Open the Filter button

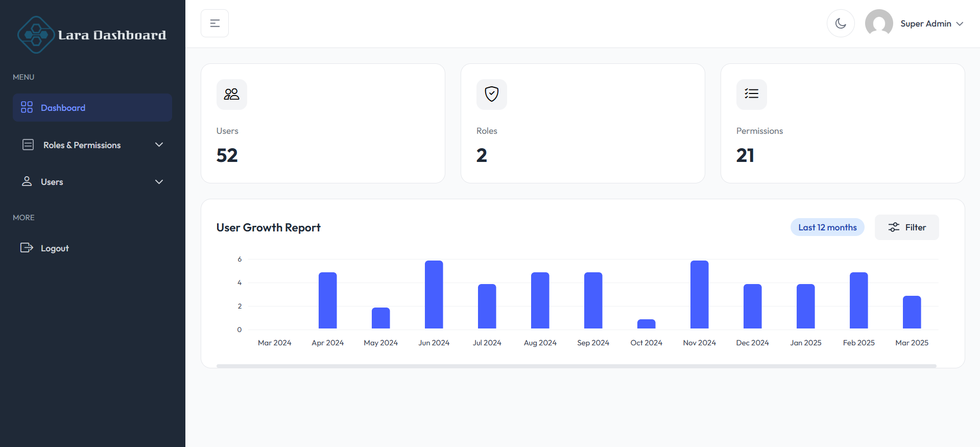tap(907, 227)
